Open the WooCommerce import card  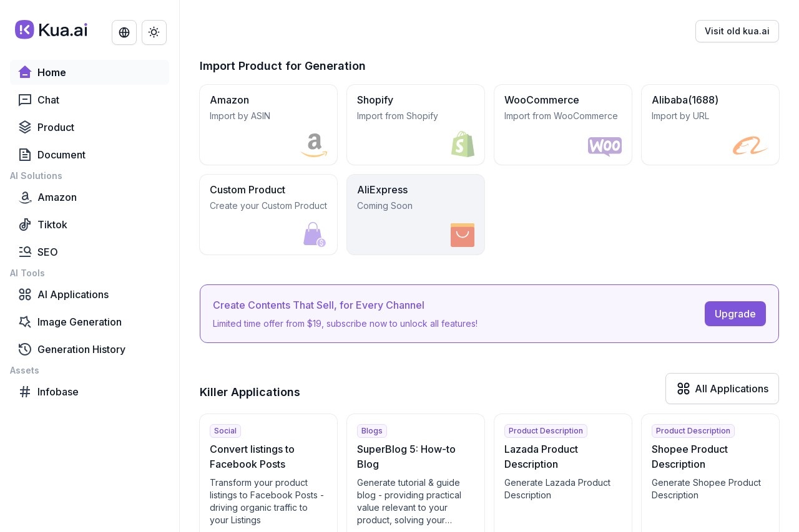click(563, 125)
